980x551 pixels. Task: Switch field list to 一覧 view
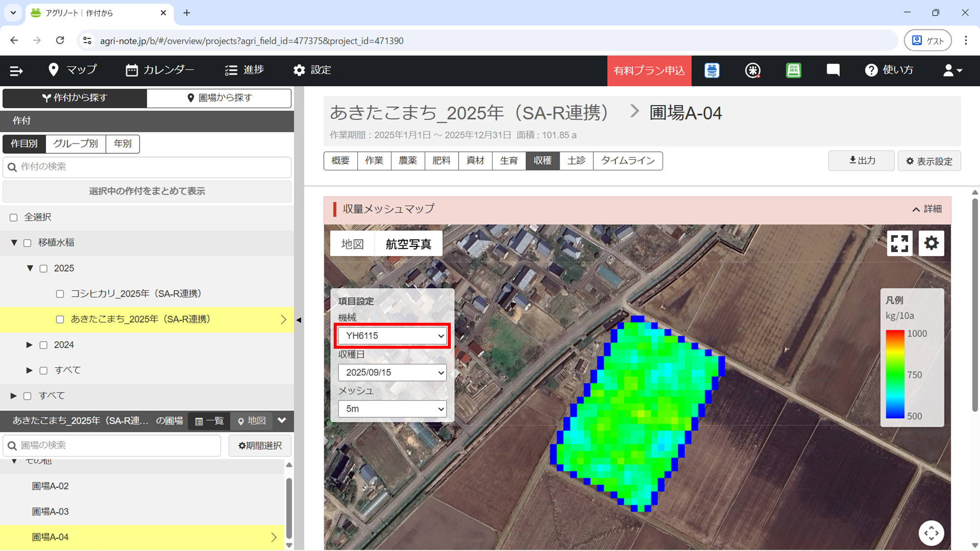209,421
